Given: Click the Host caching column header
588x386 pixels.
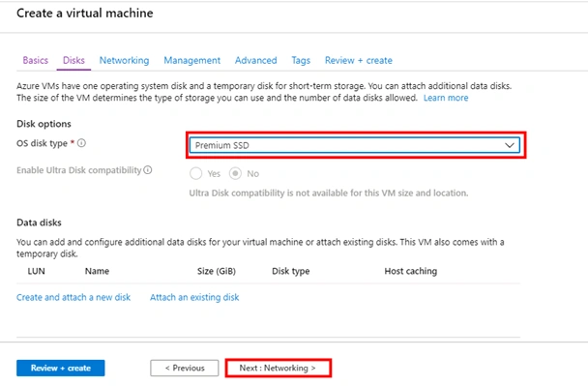Looking at the screenshot, I should click(411, 271).
